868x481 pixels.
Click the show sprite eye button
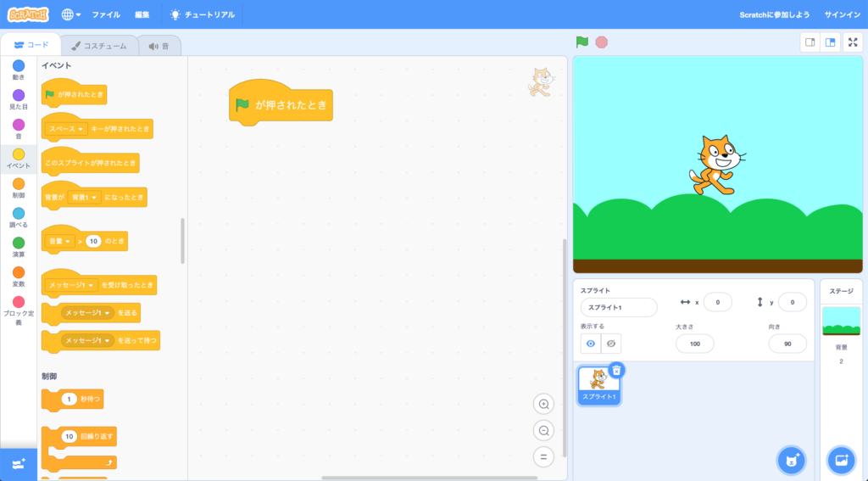point(591,344)
